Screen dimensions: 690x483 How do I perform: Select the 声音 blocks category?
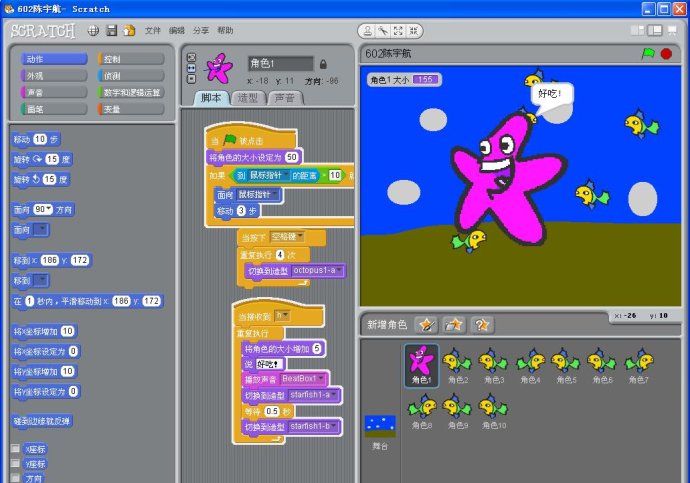(54, 92)
